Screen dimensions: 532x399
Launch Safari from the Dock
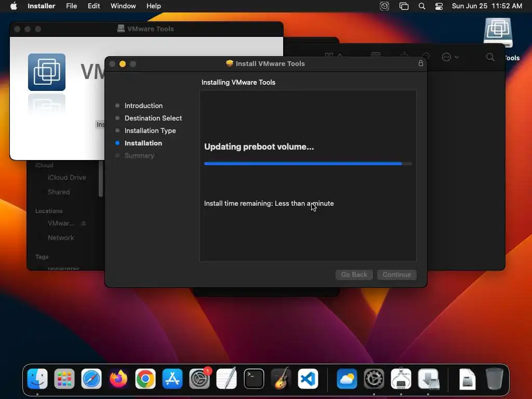pyautogui.click(x=91, y=379)
